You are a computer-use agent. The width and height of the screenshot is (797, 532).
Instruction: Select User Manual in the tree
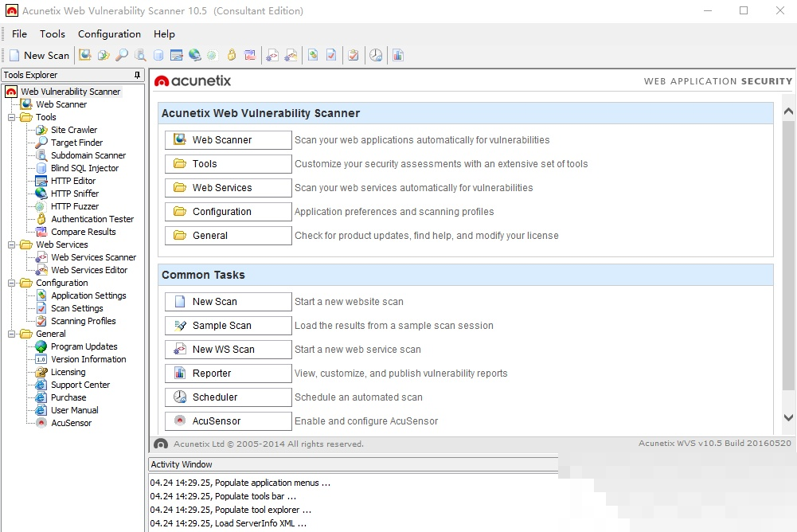75,410
